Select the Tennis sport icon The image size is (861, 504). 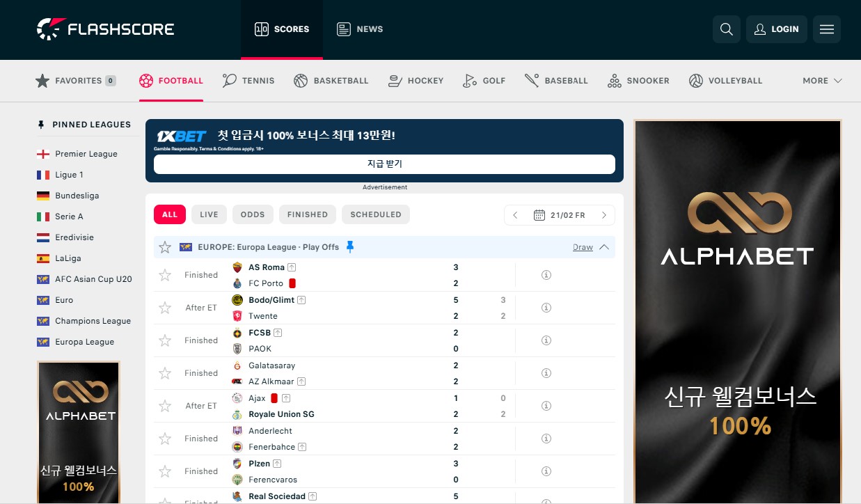230,81
